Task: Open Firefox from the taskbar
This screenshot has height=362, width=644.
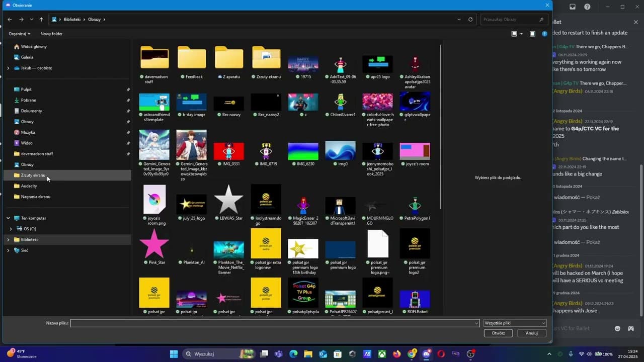Action: 397,354
